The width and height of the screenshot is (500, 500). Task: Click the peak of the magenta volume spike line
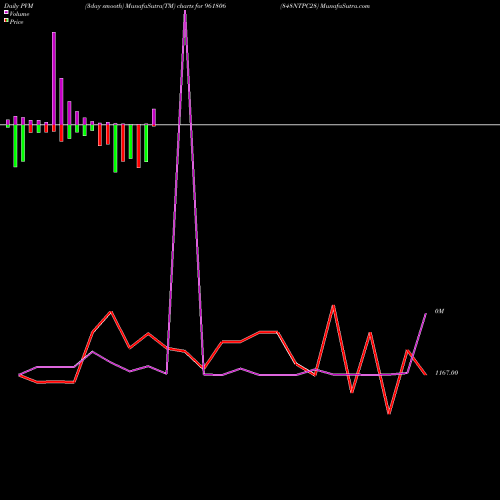click(x=185, y=12)
